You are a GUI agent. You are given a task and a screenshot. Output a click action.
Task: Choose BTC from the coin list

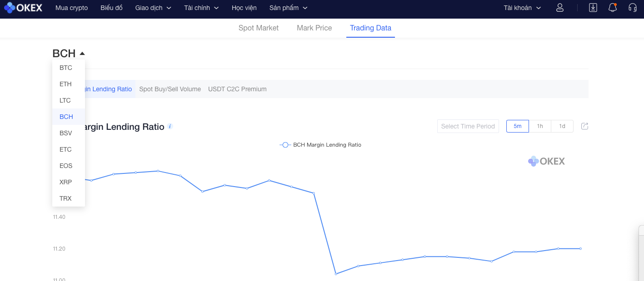pyautogui.click(x=69, y=68)
